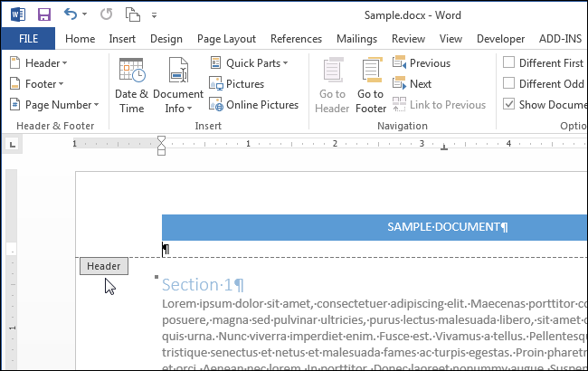Open Quick Parts dropdown
The width and height of the screenshot is (588, 371).
249,63
